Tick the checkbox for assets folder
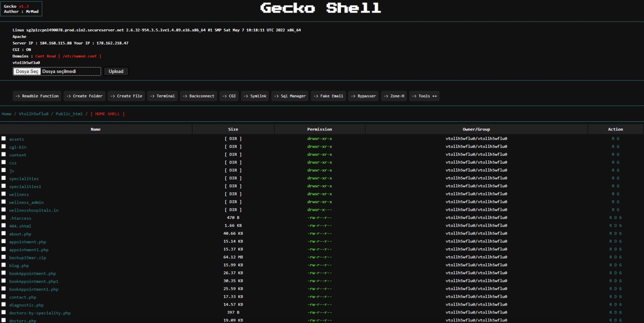Screen dimensions: 644x323 coord(4,138)
